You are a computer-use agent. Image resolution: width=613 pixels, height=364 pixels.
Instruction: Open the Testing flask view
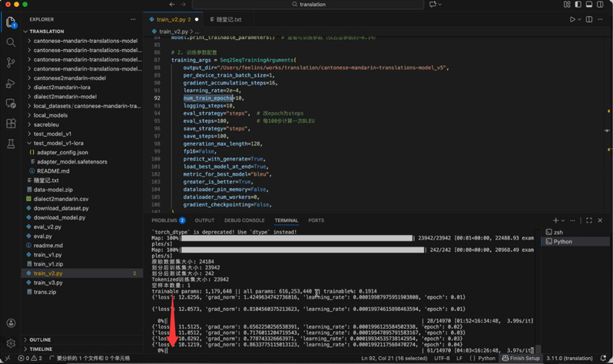coord(11,144)
